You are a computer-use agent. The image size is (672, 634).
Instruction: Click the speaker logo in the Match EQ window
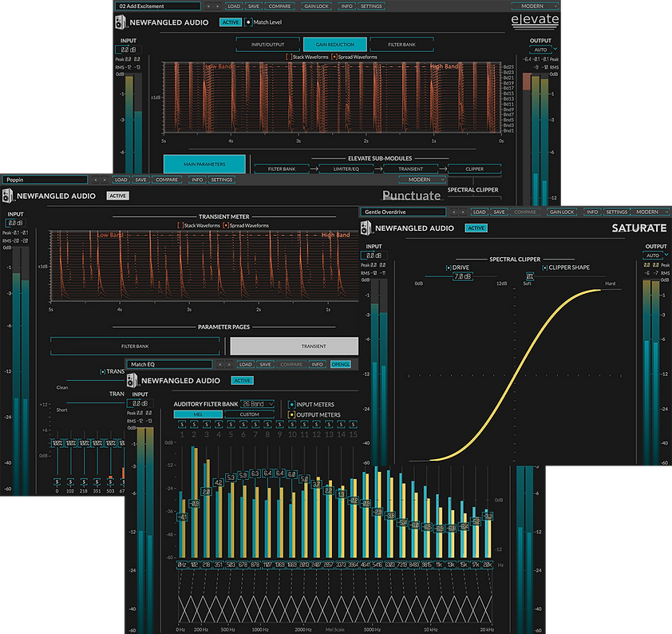(x=132, y=380)
